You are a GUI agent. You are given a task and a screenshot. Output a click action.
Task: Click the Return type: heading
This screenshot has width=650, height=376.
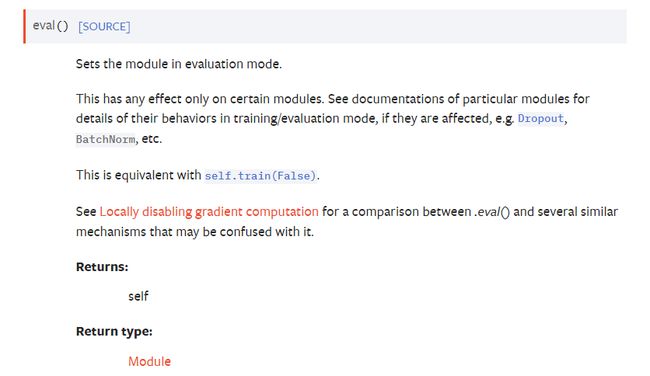tap(114, 332)
